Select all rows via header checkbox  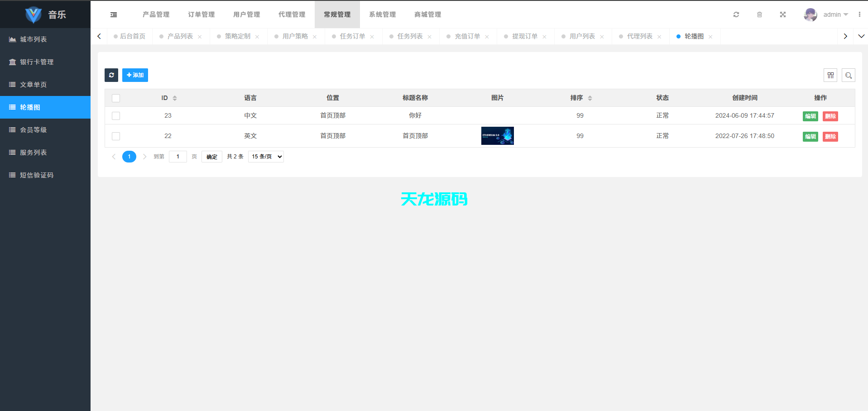tap(116, 98)
